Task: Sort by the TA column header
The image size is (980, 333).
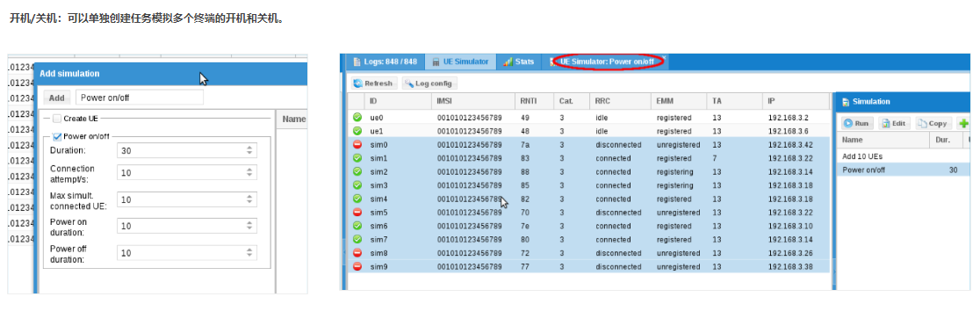Action: click(734, 101)
